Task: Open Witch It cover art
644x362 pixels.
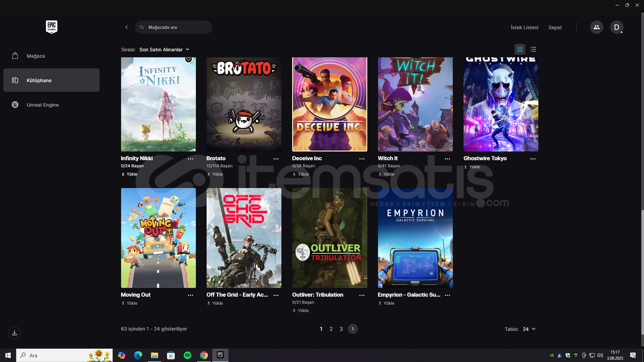Action: coord(415,104)
